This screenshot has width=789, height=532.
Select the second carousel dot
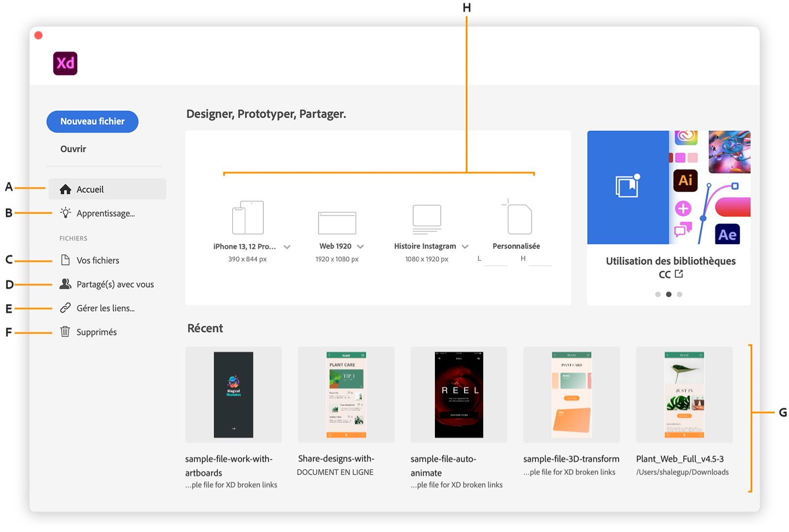tap(669, 294)
